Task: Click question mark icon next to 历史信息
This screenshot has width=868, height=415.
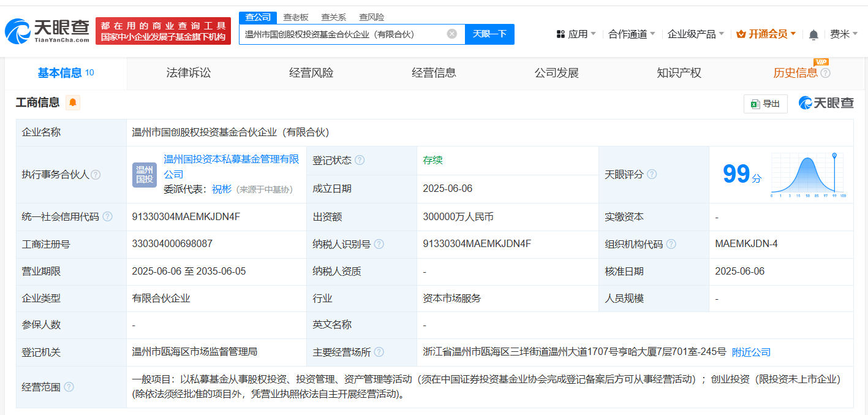Action: pos(826,74)
